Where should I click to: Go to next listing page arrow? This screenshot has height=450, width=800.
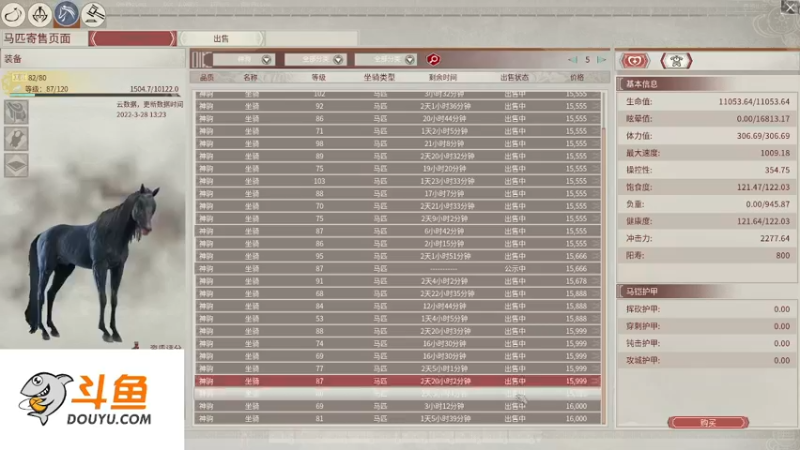602,60
